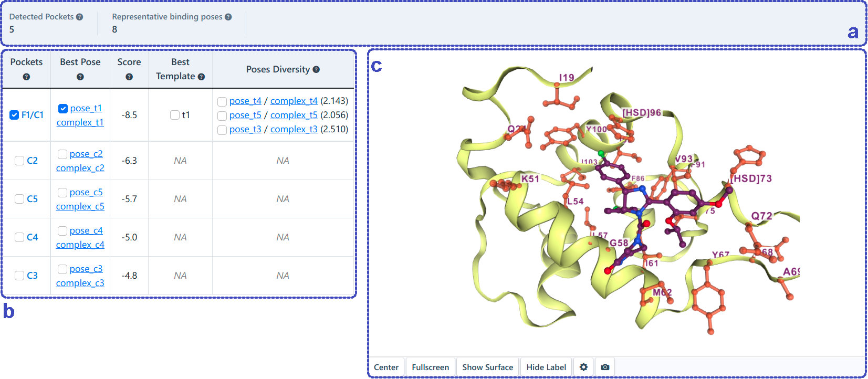868x379 pixels.
Task: Click help icon next to Detected Pockets
Action: (80, 17)
